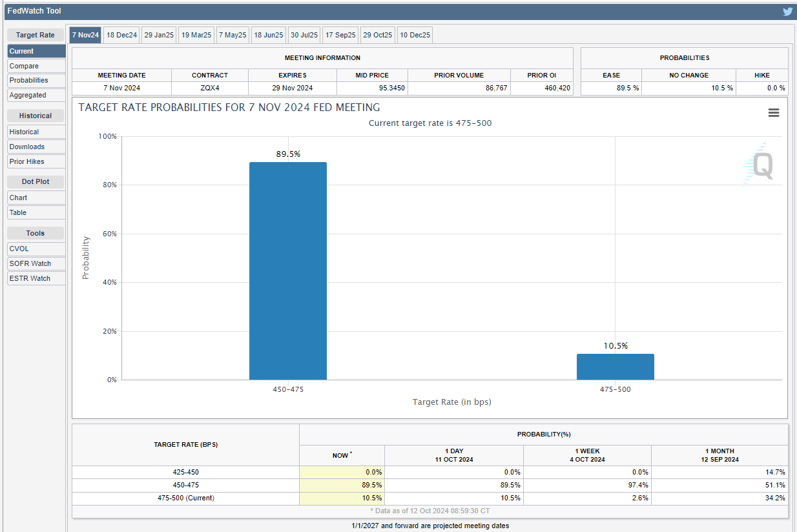Click the NOW column header
This screenshot has height=532, width=797.
click(x=342, y=455)
